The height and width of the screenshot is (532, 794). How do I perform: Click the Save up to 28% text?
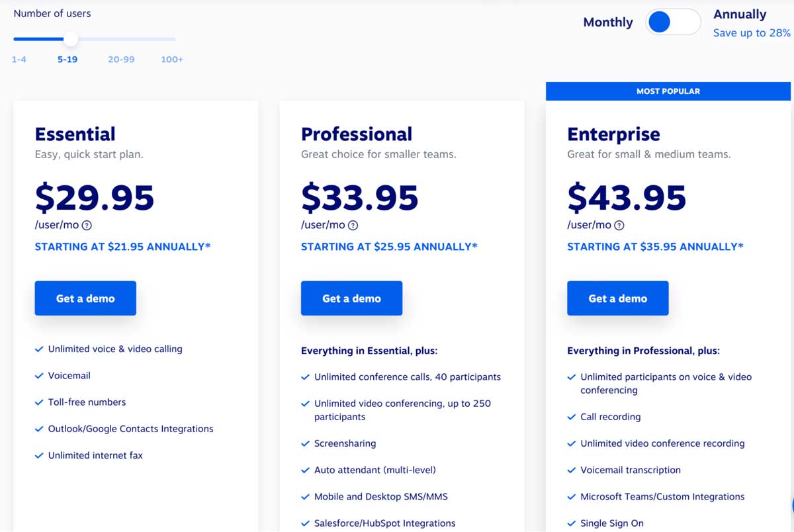[x=751, y=32]
